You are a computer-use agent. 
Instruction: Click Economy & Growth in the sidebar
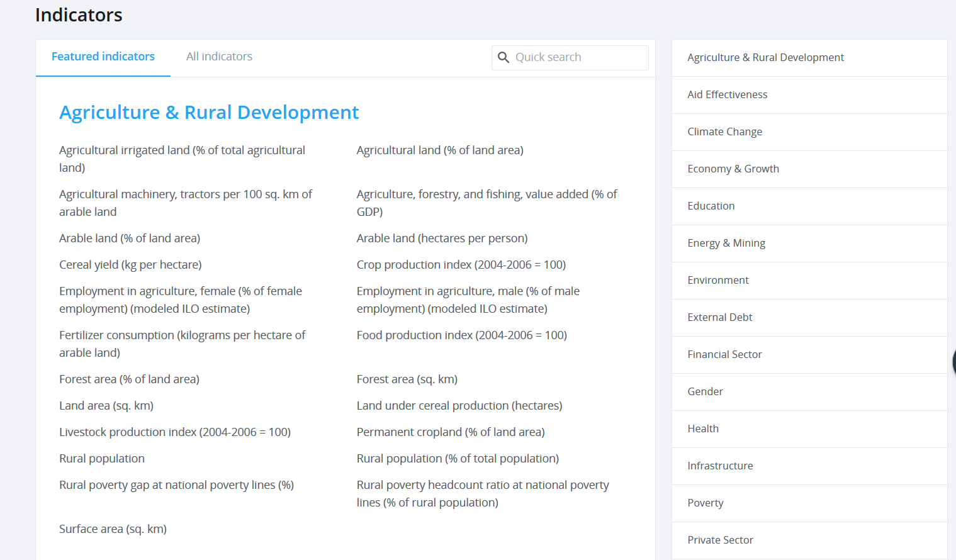(x=733, y=169)
